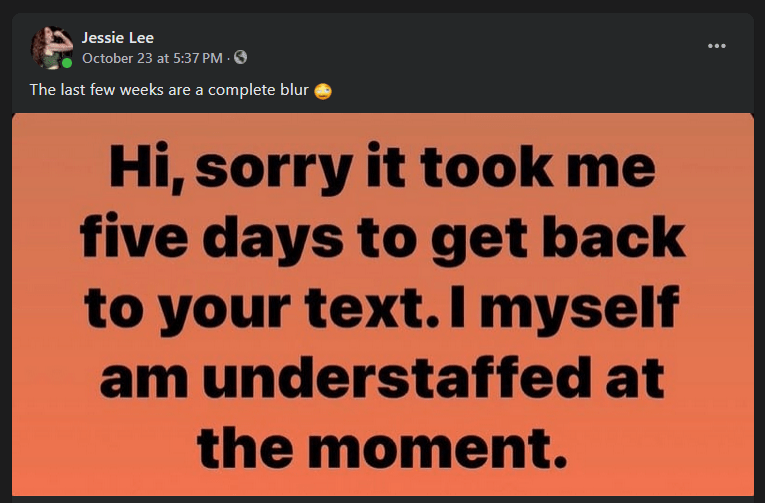Open the three-dot post options menu
Image resolution: width=765 pixels, height=503 pixels.
click(x=716, y=46)
